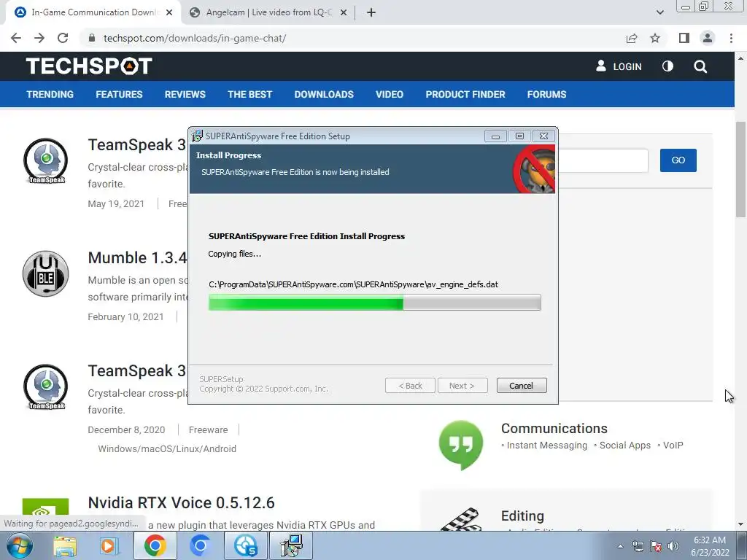
Task: Click the Chrome taskbar icon
Action: [x=155, y=545]
